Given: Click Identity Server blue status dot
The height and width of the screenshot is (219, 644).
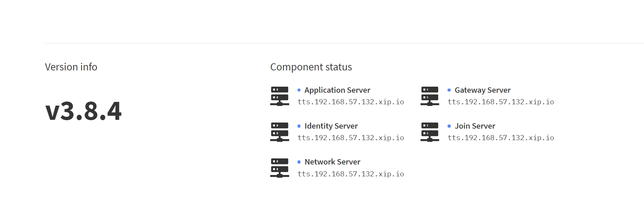Looking at the screenshot, I should point(299,126).
